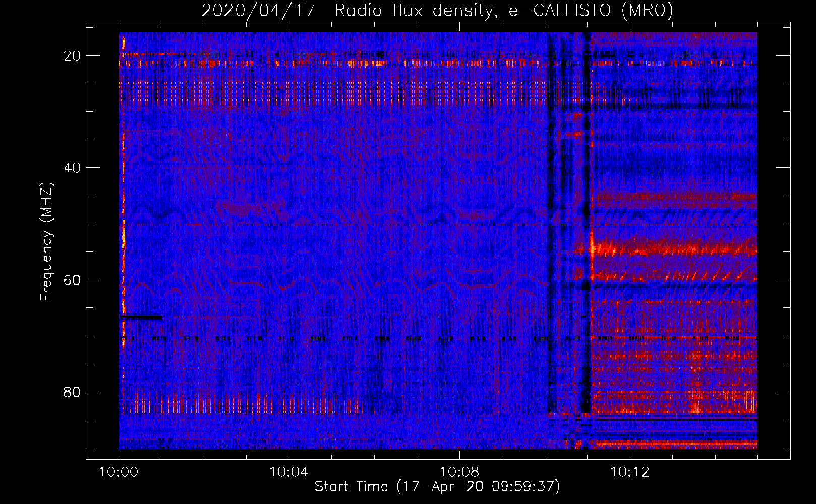
Task: Click the 60 frequency tick label
Action: pyautogui.click(x=73, y=280)
